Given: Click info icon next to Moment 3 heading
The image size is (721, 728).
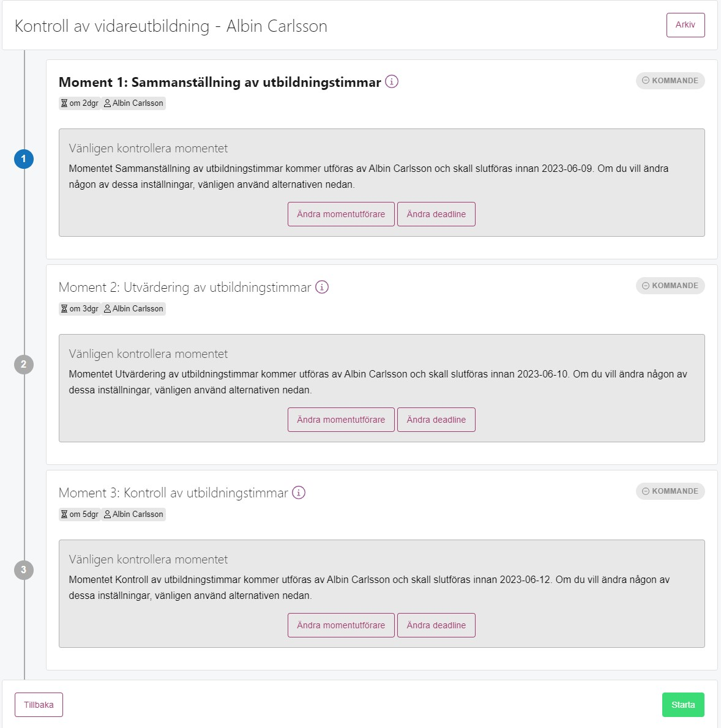Looking at the screenshot, I should pos(299,492).
